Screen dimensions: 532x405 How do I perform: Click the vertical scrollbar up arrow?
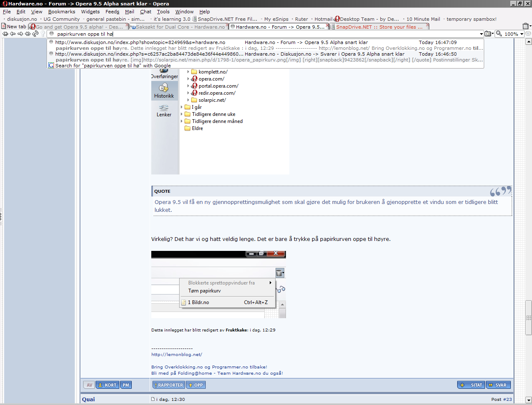pyautogui.click(x=529, y=42)
